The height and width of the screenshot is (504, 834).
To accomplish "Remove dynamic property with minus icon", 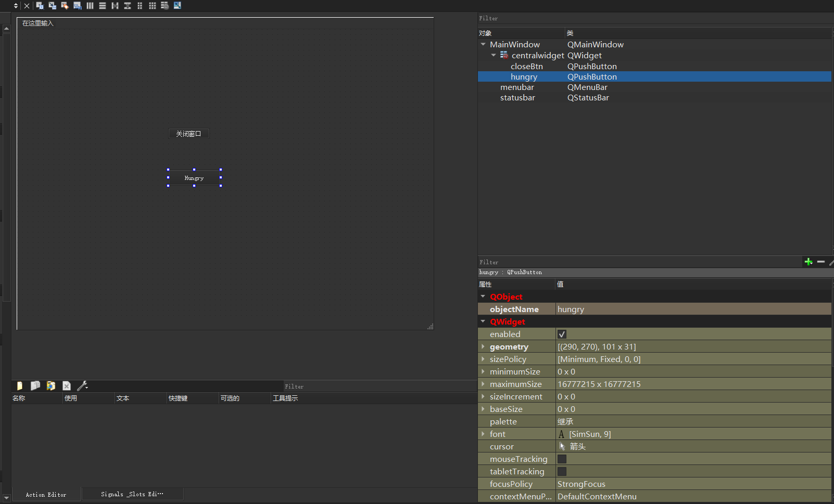I will pyautogui.click(x=821, y=262).
